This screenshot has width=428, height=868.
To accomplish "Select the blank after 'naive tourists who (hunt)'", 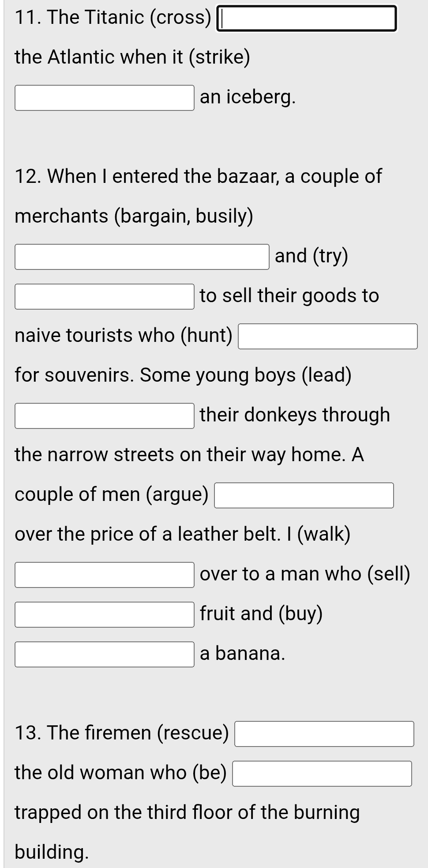I will 328,336.
